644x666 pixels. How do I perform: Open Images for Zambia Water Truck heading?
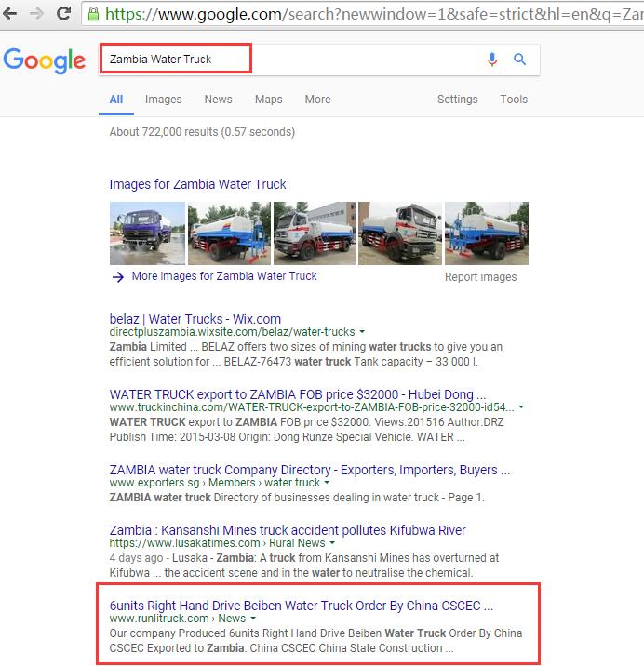tap(197, 184)
